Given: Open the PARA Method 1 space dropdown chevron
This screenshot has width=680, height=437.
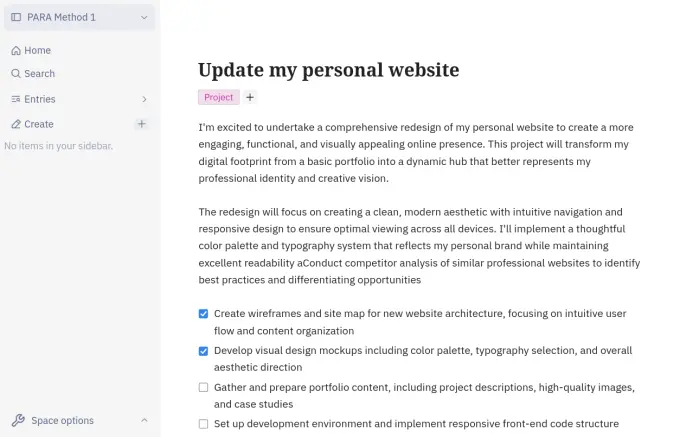Looking at the screenshot, I should [144, 17].
